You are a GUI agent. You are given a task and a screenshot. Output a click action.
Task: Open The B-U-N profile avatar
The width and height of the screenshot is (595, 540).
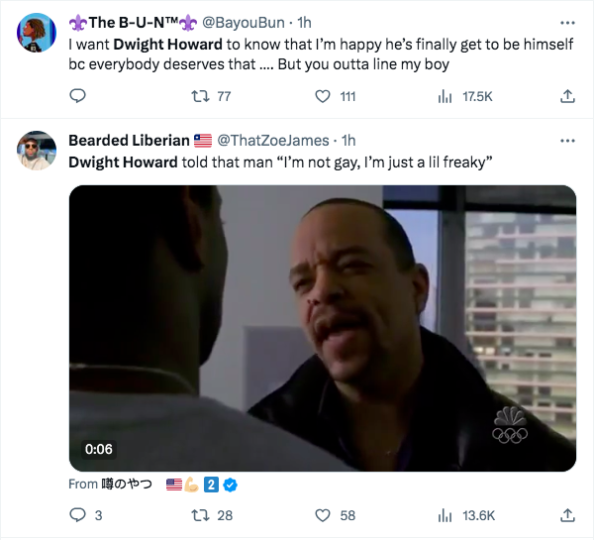(x=36, y=33)
